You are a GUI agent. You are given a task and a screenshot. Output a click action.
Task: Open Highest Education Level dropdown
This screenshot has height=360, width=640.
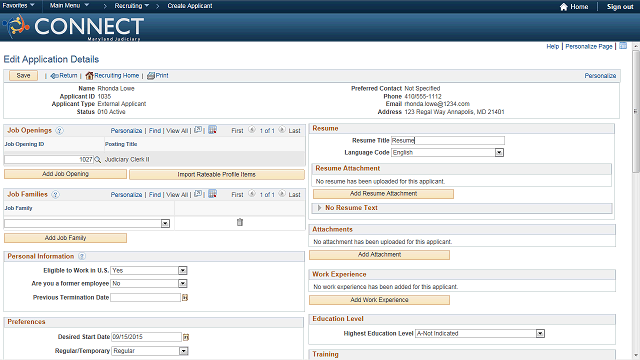(x=540, y=334)
